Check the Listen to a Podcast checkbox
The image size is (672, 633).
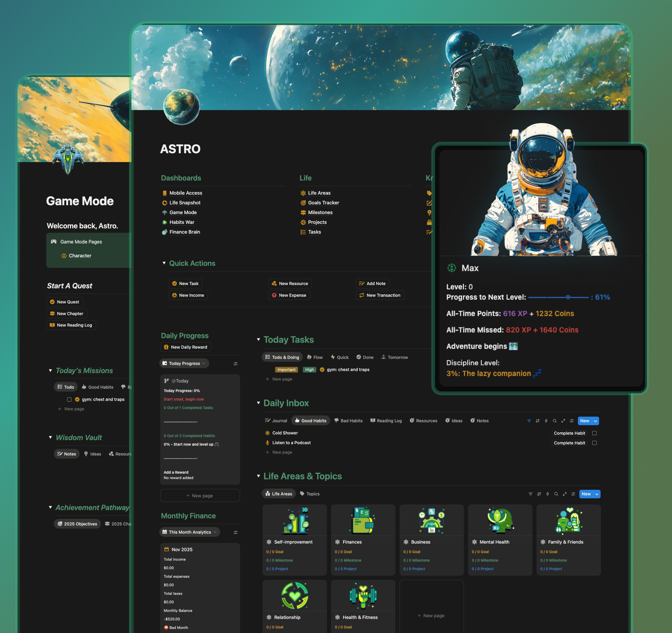pyautogui.click(x=594, y=443)
